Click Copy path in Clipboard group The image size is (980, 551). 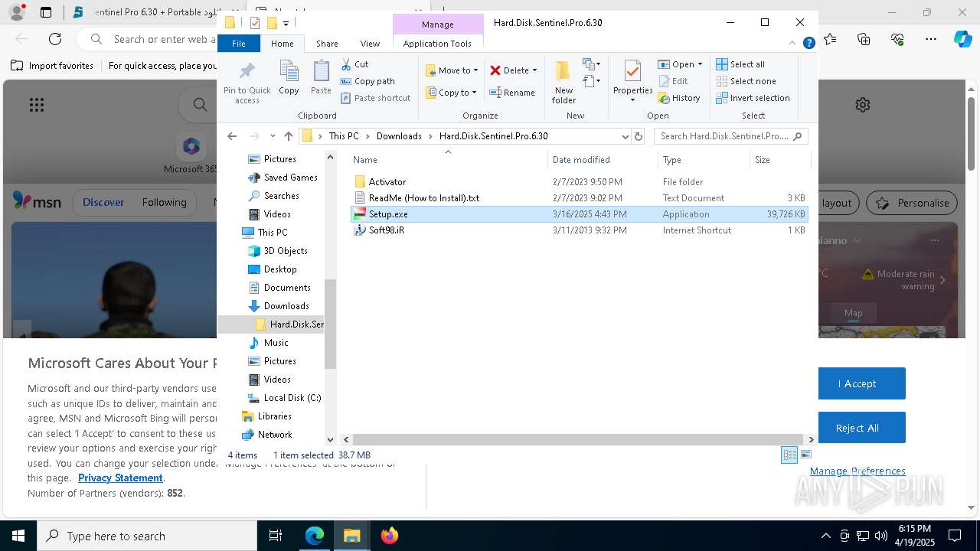(x=367, y=81)
